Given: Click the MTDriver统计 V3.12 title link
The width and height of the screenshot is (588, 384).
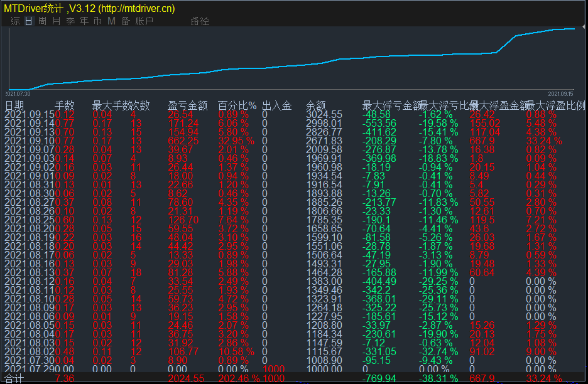Looking at the screenshot, I should tap(89, 8).
